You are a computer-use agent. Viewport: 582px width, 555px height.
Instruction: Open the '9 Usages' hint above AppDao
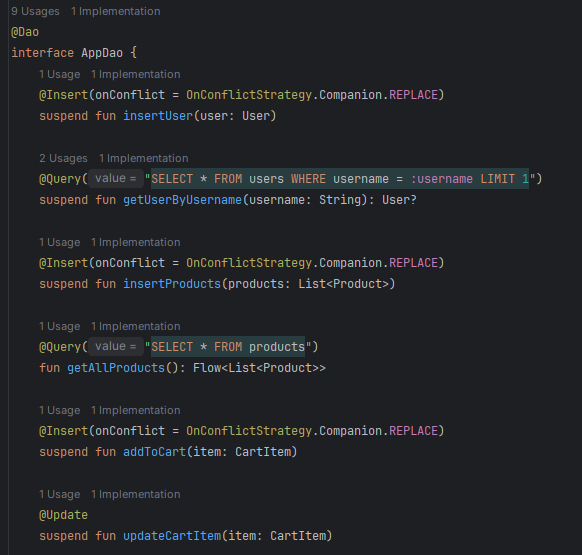click(x=35, y=11)
